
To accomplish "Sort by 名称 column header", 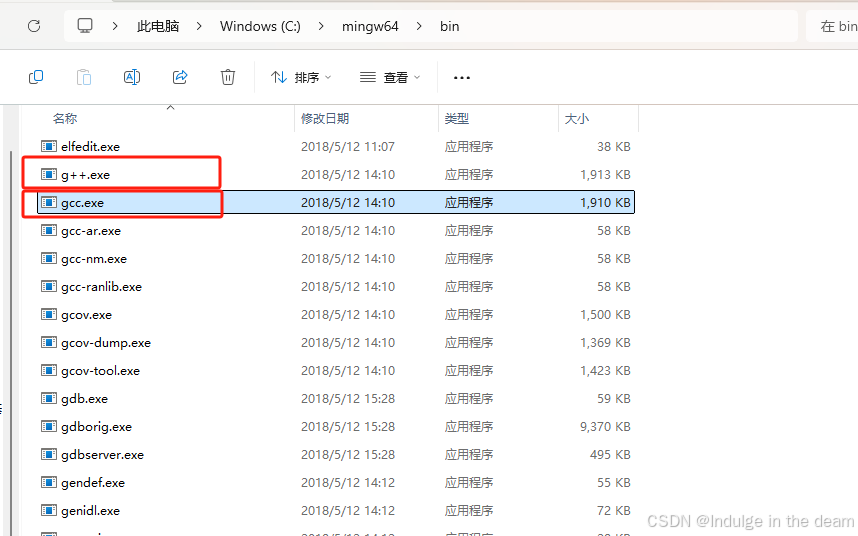I will tap(65, 118).
